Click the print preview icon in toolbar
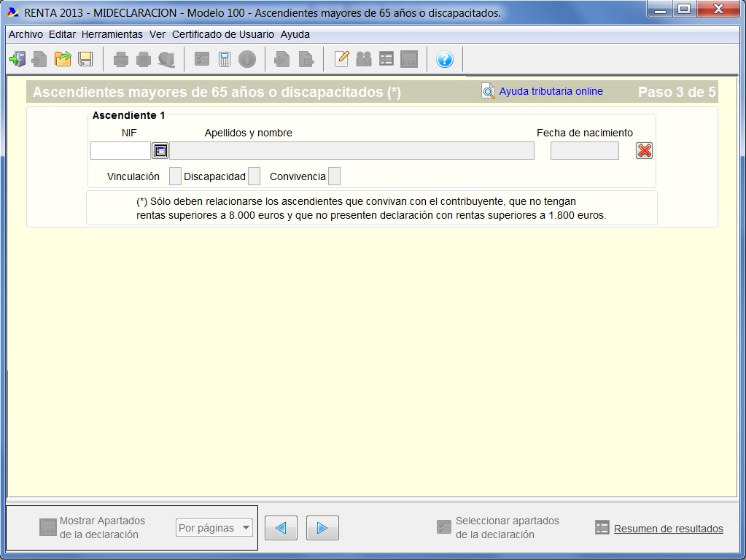The height and width of the screenshot is (560, 746). click(x=166, y=60)
